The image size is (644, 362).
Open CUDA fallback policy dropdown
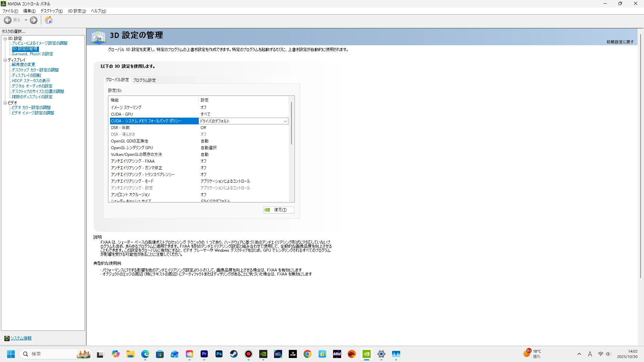click(x=285, y=121)
